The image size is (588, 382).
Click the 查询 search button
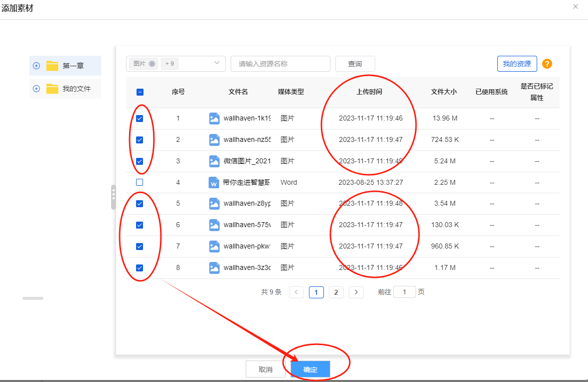[355, 64]
